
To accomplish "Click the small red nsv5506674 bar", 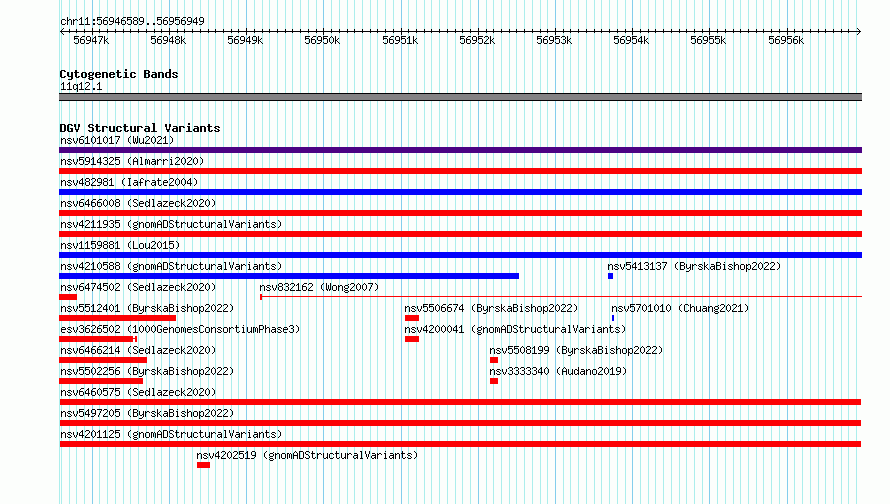I will (x=412, y=318).
